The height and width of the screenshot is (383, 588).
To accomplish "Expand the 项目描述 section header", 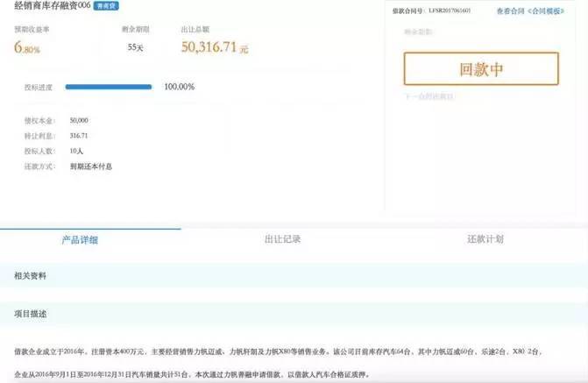I will click(294, 314).
